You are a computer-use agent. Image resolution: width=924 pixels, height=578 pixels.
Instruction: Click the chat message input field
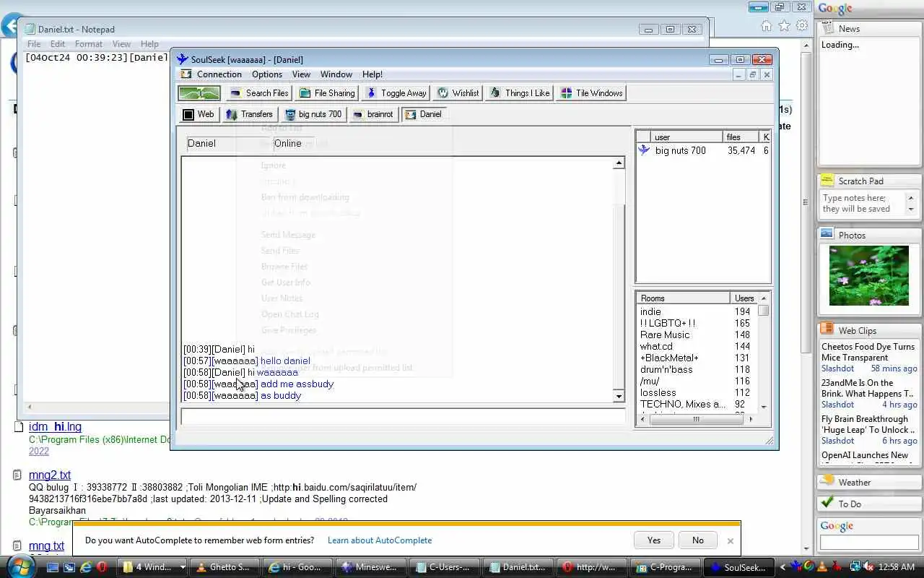(x=403, y=416)
